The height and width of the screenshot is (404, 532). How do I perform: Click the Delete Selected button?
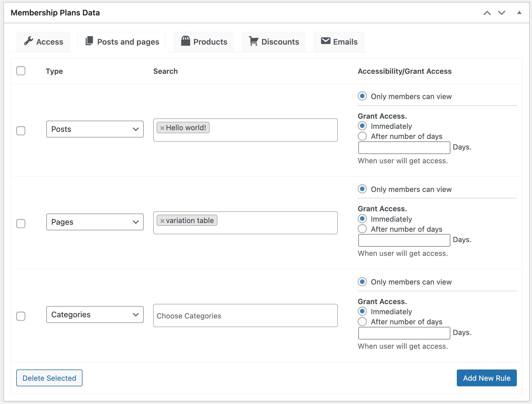49,378
